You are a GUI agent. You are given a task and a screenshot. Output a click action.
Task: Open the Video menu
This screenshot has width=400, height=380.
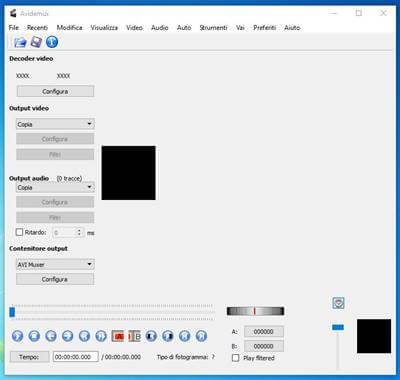point(134,28)
